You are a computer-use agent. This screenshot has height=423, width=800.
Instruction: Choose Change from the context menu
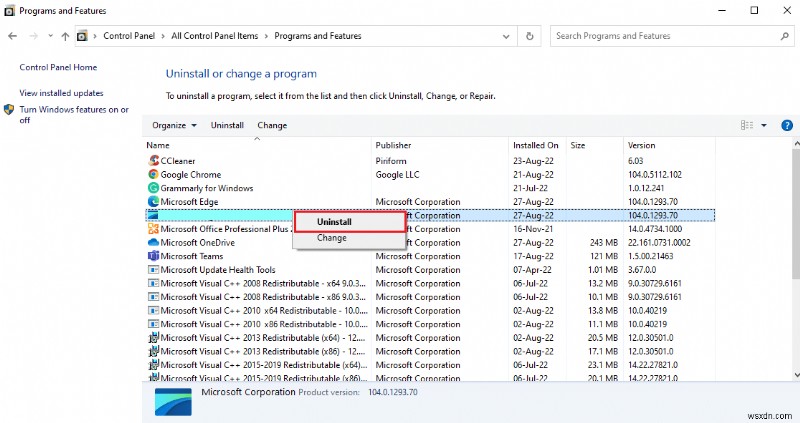349,238
